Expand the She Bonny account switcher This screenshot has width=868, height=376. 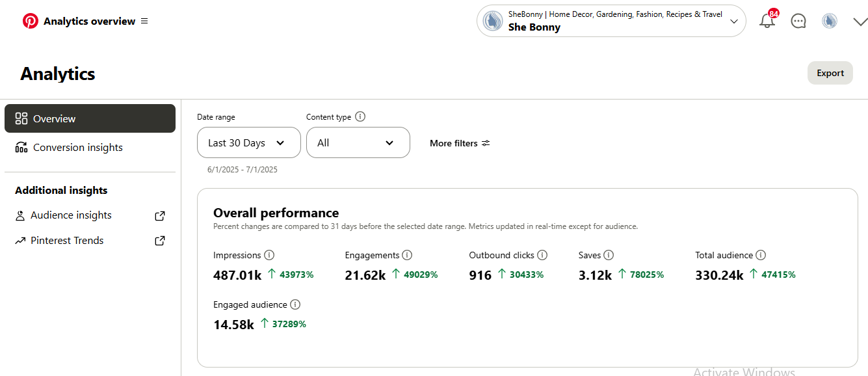pyautogui.click(x=611, y=21)
